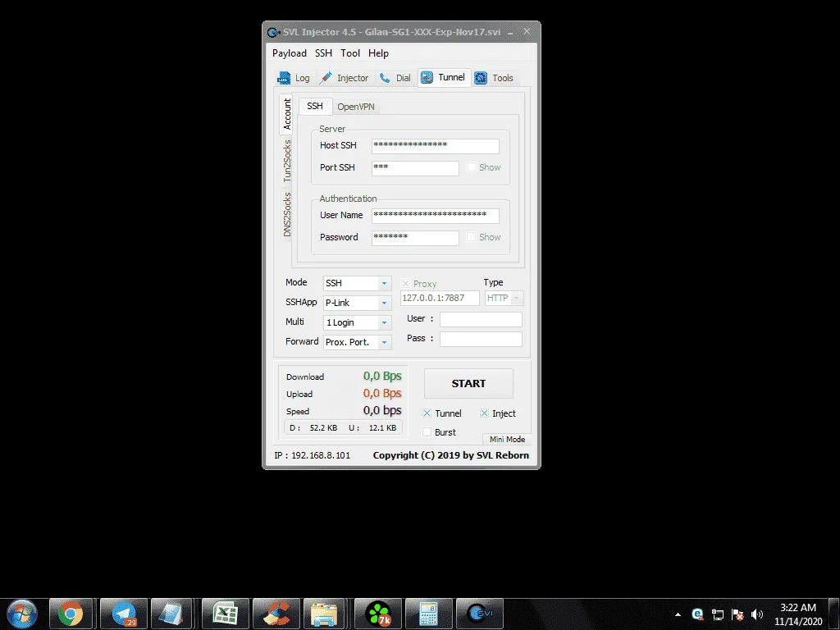Click the User Name input field
840x630 pixels.
tap(436, 216)
